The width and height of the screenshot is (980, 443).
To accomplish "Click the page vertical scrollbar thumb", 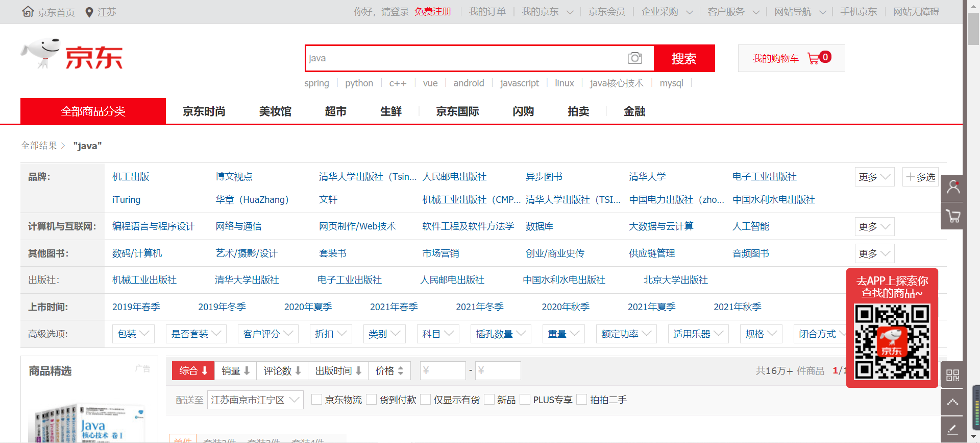I will [x=973, y=29].
